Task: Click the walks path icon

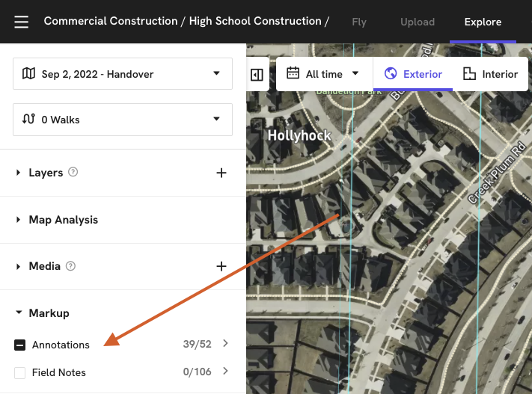Action: pyautogui.click(x=28, y=120)
